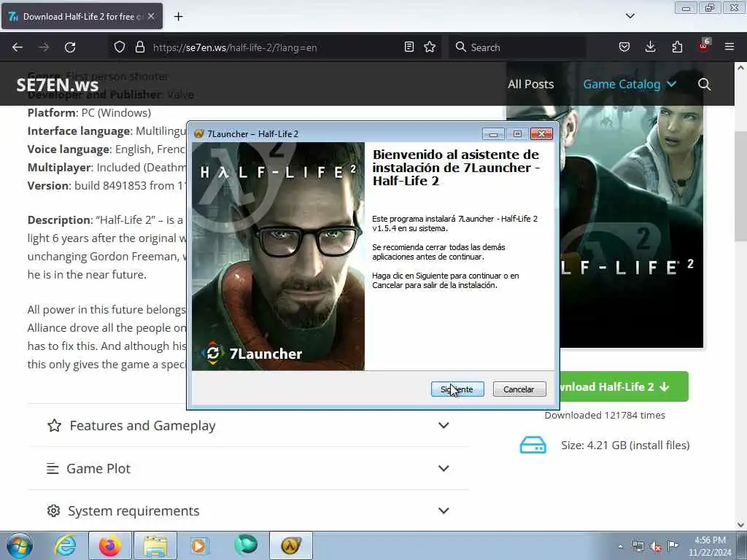Open the Action Center flag icon
The image size is (747, 560).
pos(673,545)
